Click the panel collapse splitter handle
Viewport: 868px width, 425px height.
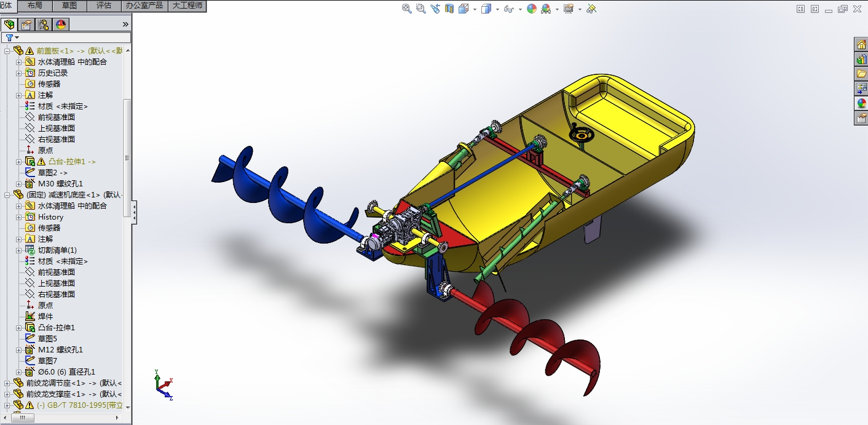click(x=134, y=212)
